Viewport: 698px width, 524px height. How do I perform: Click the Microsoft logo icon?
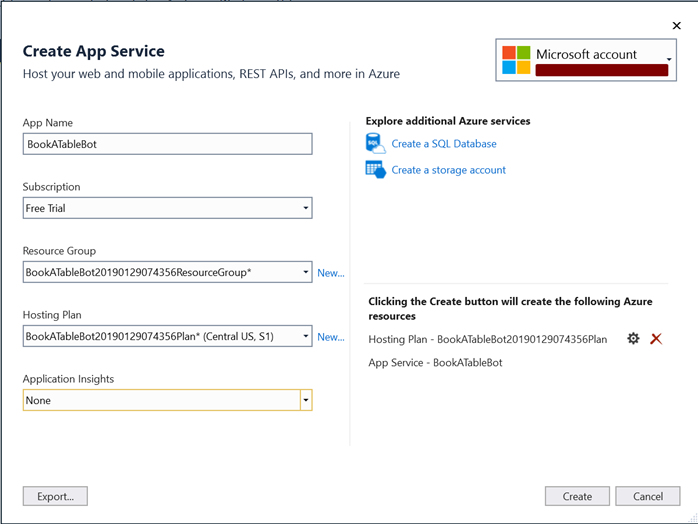pos(515,59)
